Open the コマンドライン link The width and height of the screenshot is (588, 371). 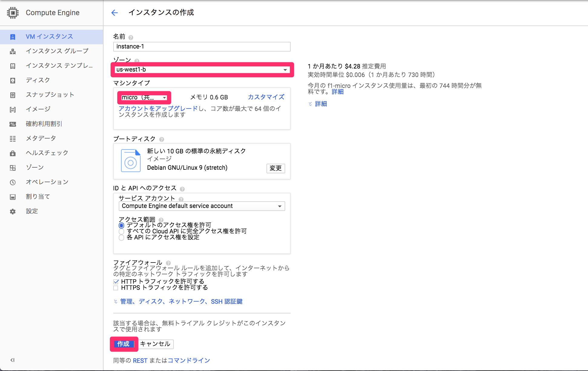tap(189, 361)
